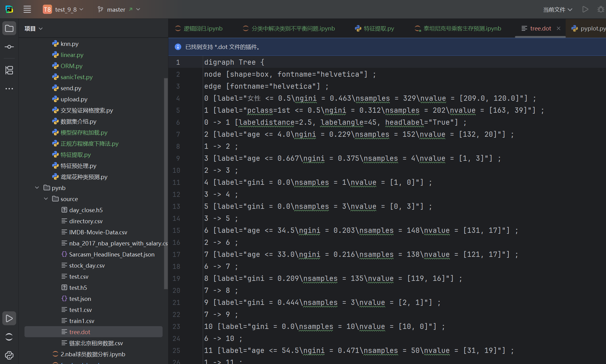Open sanicTest.py file
606x364 pixels.
(x=76, y=77)
